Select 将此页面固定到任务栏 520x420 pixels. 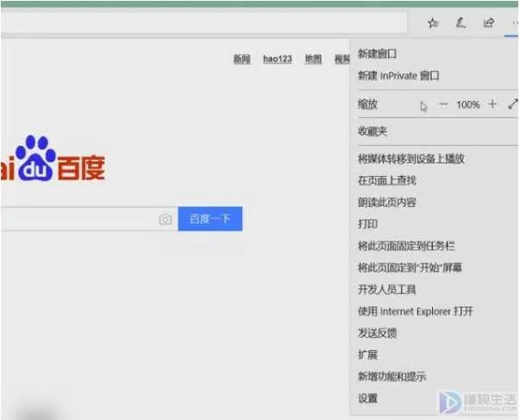(406, 246)
